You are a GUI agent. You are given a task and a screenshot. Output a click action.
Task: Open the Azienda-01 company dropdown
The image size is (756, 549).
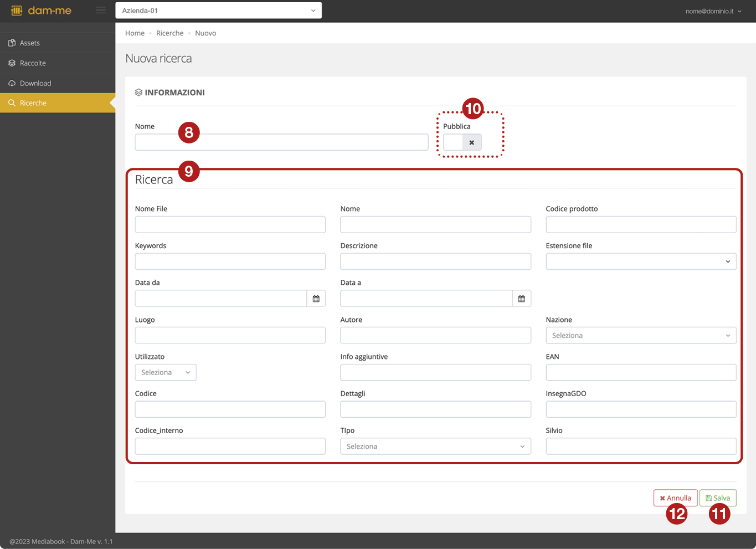pos(218,11)
